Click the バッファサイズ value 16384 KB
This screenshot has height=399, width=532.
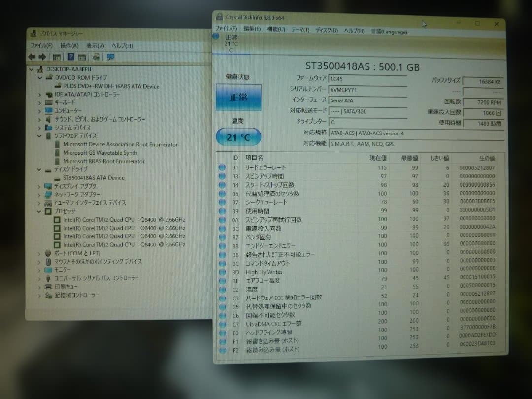484,82
